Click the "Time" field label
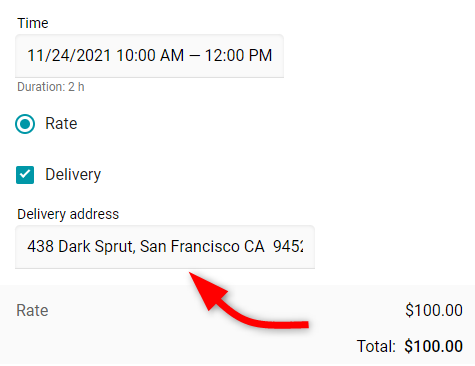This screenshot has height=366, width=475. [x=33, y=23]
